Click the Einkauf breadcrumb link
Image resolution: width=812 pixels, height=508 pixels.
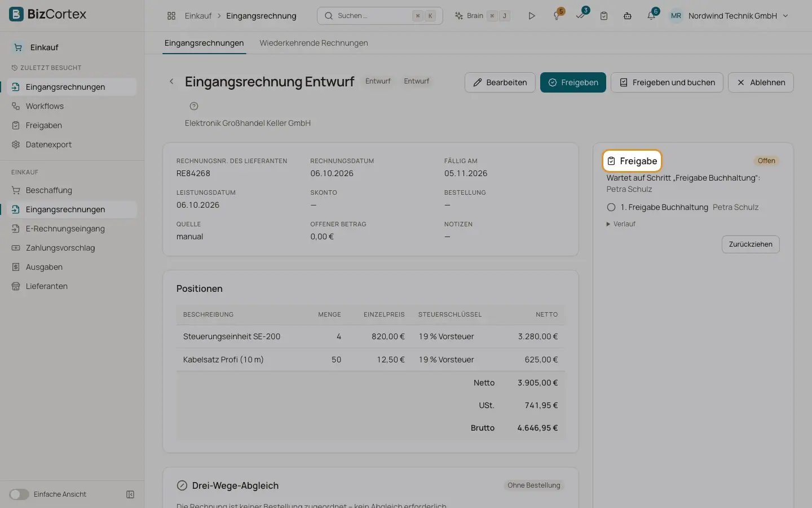pyautogui.click(x=198, y=16)
